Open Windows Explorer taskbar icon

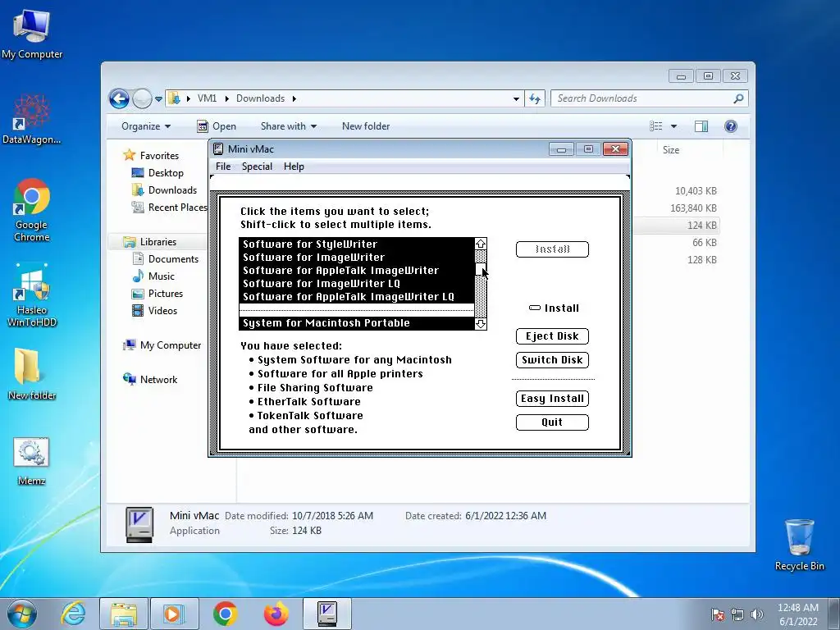[124, 614]
